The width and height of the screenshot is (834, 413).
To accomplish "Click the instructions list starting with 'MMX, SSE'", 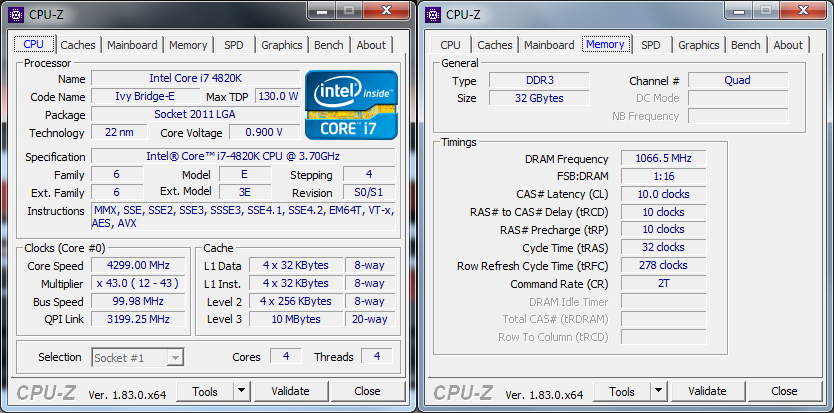I will [x=243, y=217].
